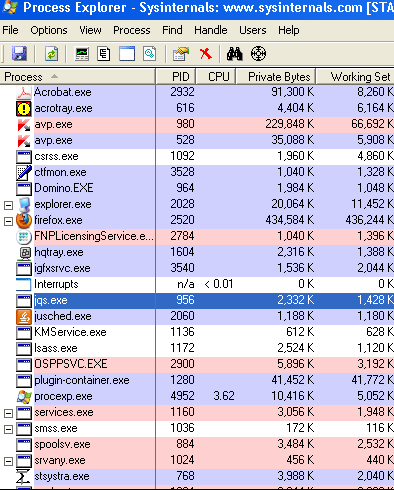Click the Process Explorer title bar icon
Screen dimensions: 394x490
click(x=9, y=7)
